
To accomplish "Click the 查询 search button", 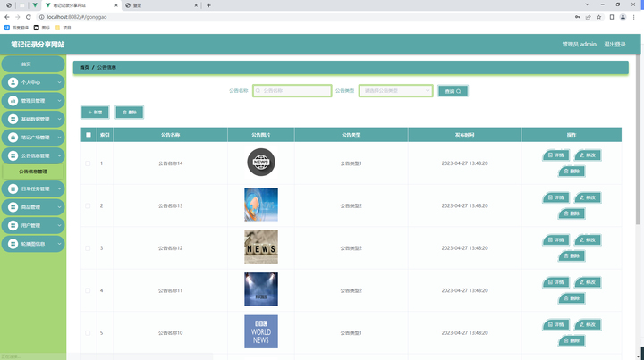I will [x=453, y=91].
